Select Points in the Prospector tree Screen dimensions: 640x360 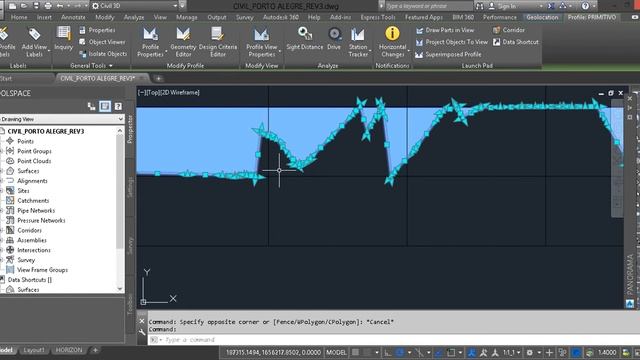pos(25,141)
